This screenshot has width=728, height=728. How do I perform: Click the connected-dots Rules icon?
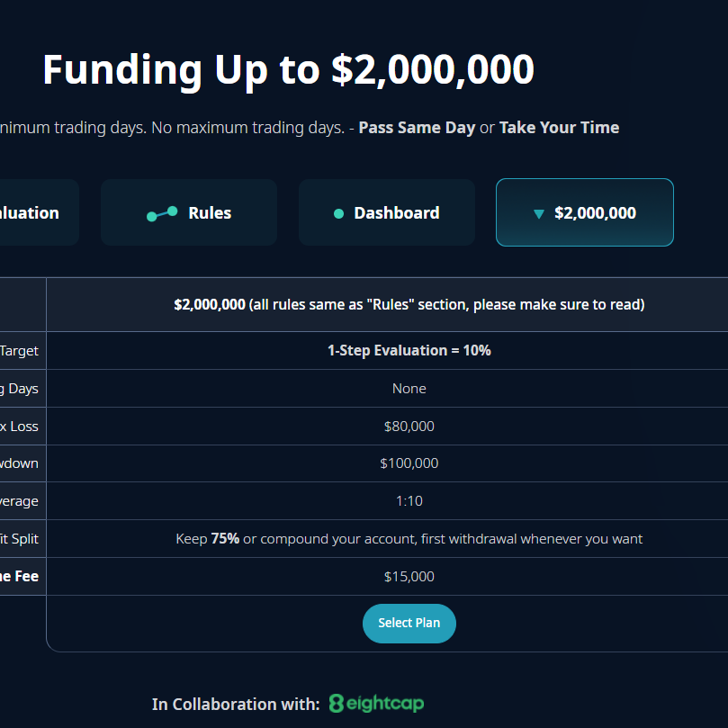(x=162, y=213)
